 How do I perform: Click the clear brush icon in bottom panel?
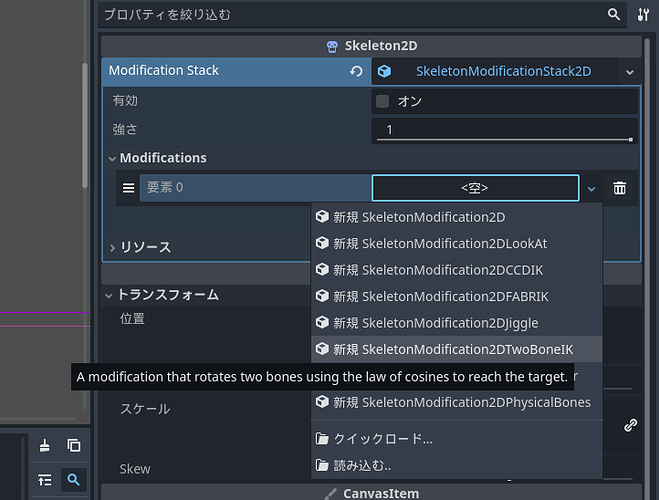click(x=45, y=445)
